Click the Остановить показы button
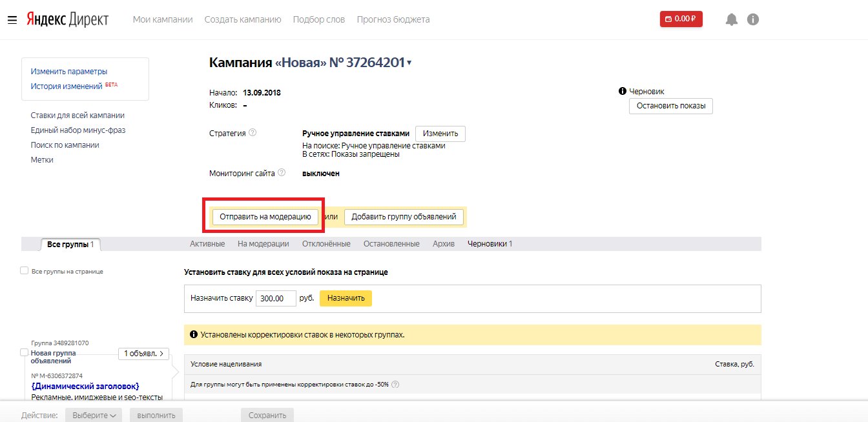This screenshot has width=868, height=422. (x=670, y=106)
